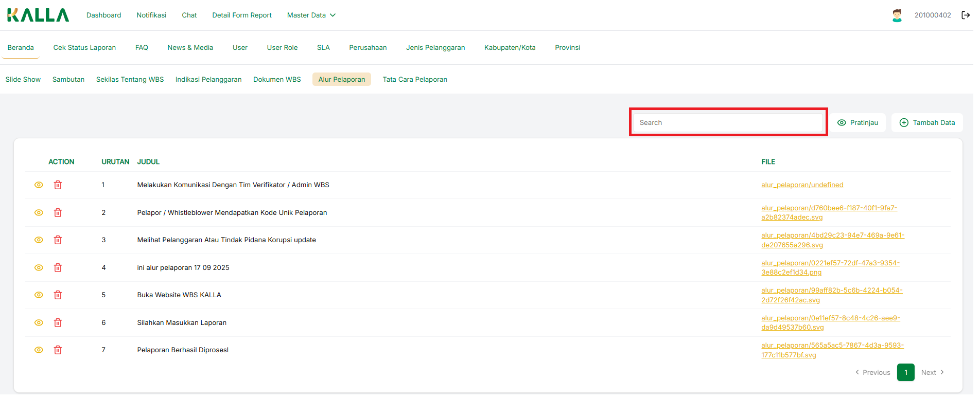980x398 pixels.
Task: Click the user avatar icon
Action: 897,15
